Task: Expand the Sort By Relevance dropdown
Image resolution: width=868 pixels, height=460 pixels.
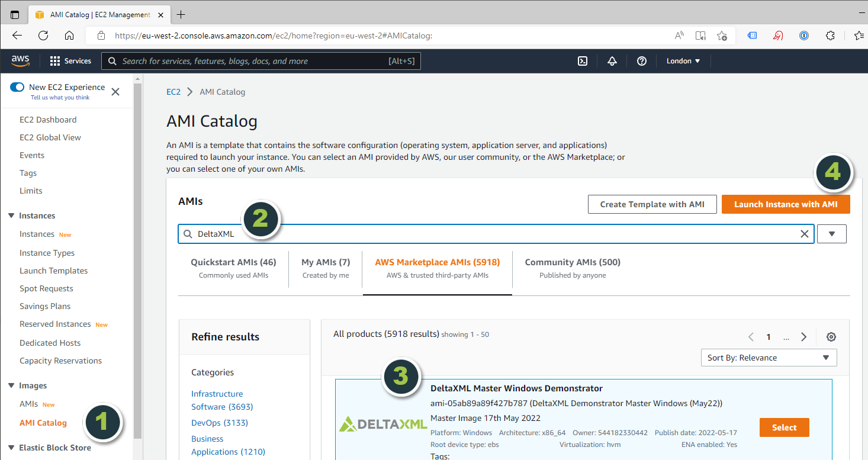Action: (769, 358)
